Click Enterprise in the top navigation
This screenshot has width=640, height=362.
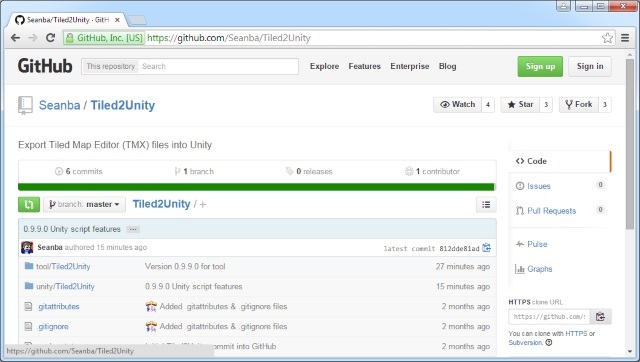[x=410, y=66]
